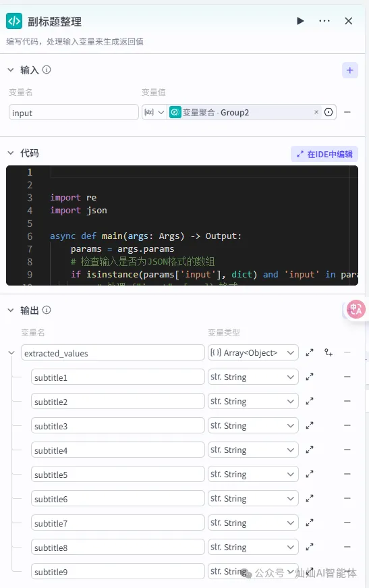Click expand icon on subtitle4 row
Viewport: 369px width, 588px height.
click(310, 450)
